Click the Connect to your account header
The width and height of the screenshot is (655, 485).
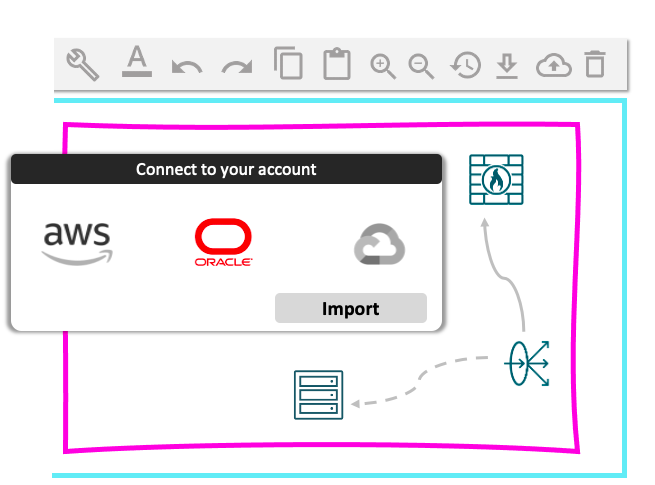(226, 169)
